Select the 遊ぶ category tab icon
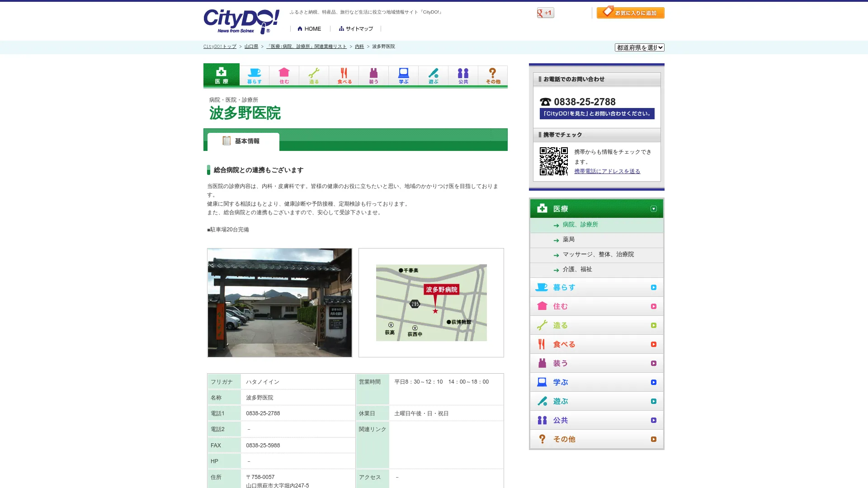Viewport: 868px width, 488px height. (434, 75)
